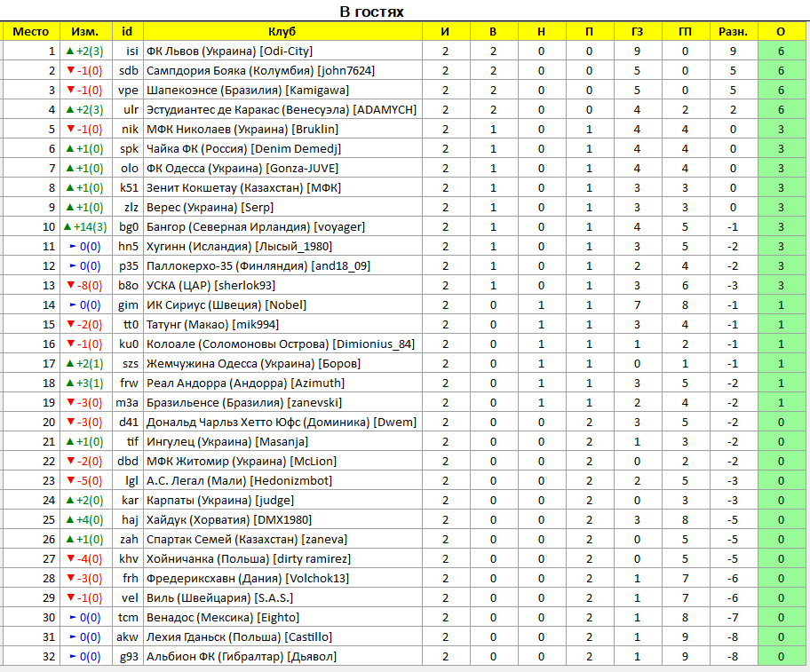The height and width of the screenshot is (672, 810).
Task: Select club "Верес (Украина) [Serp]"
Action: tap(210, 208)
